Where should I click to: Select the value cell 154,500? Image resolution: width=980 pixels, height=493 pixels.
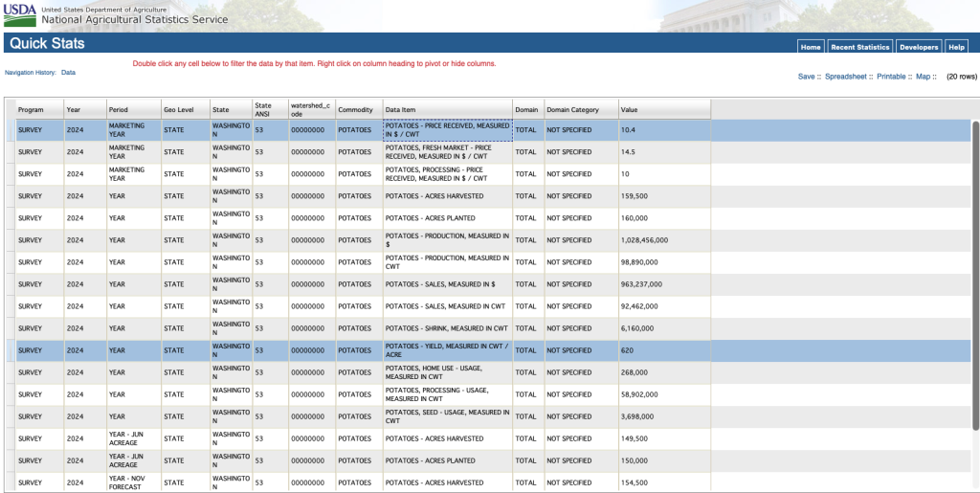coord(664,482)
